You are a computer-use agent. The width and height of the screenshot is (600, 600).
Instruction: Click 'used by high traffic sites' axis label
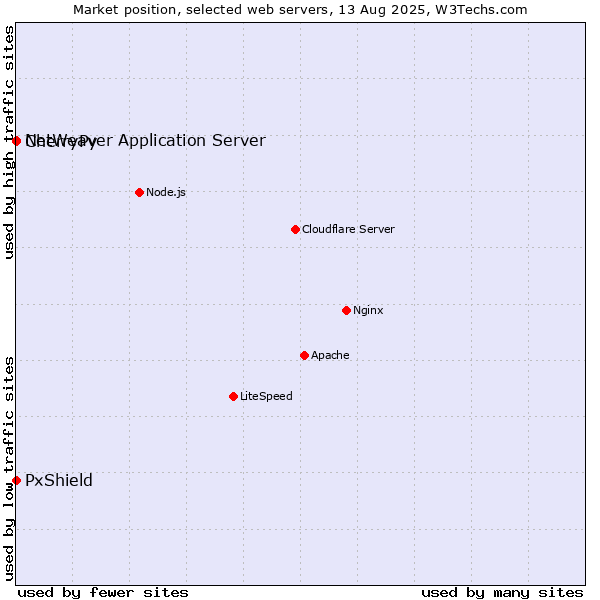coord(9,142)
